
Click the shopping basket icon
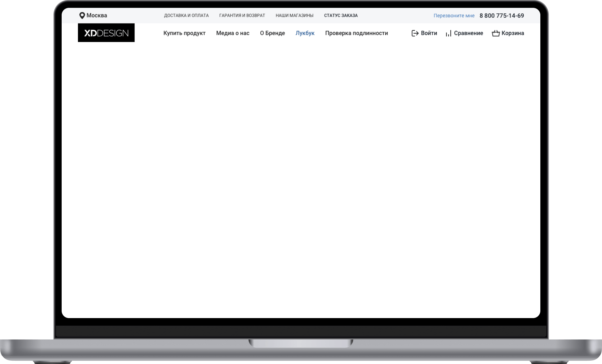(x=496, y=33)
